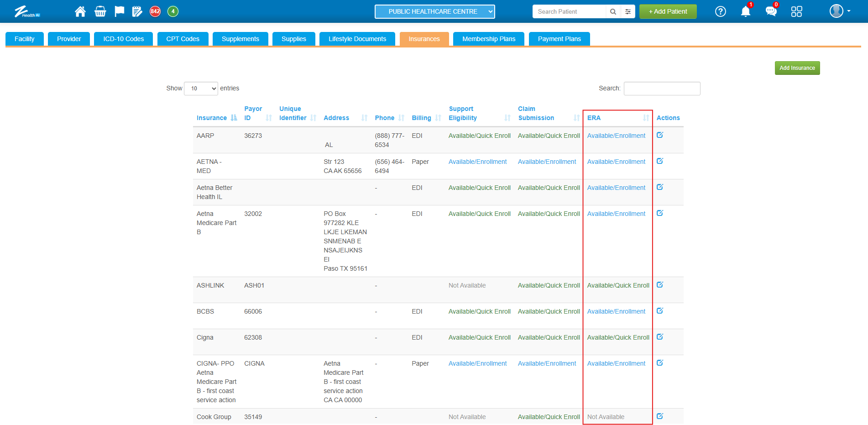868x425 pixels.
Task: Click the flag icon in top bar
Action: 119,11
